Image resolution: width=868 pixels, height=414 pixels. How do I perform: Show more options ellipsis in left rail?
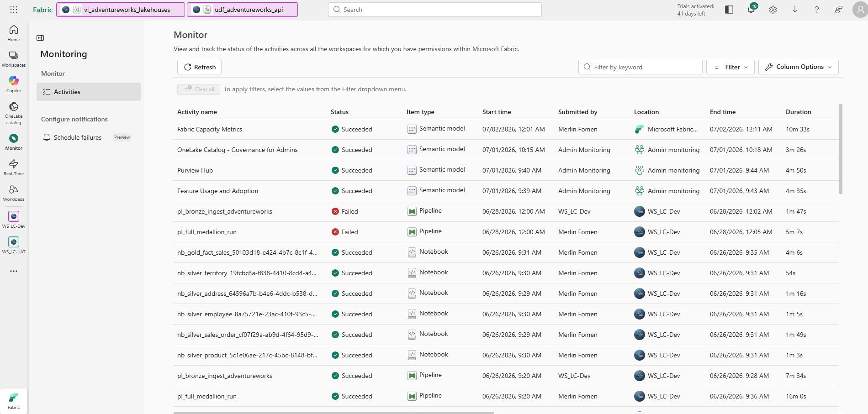click(14, 271)
